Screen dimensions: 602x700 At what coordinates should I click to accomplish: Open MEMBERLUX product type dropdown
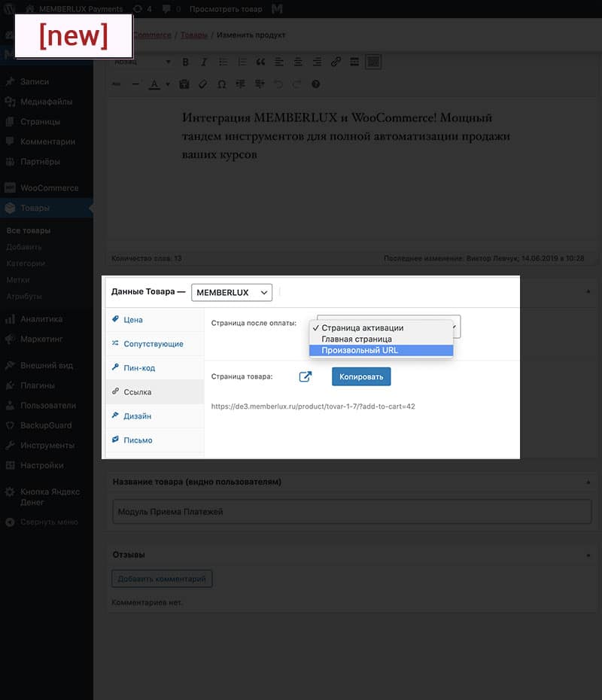232,292
